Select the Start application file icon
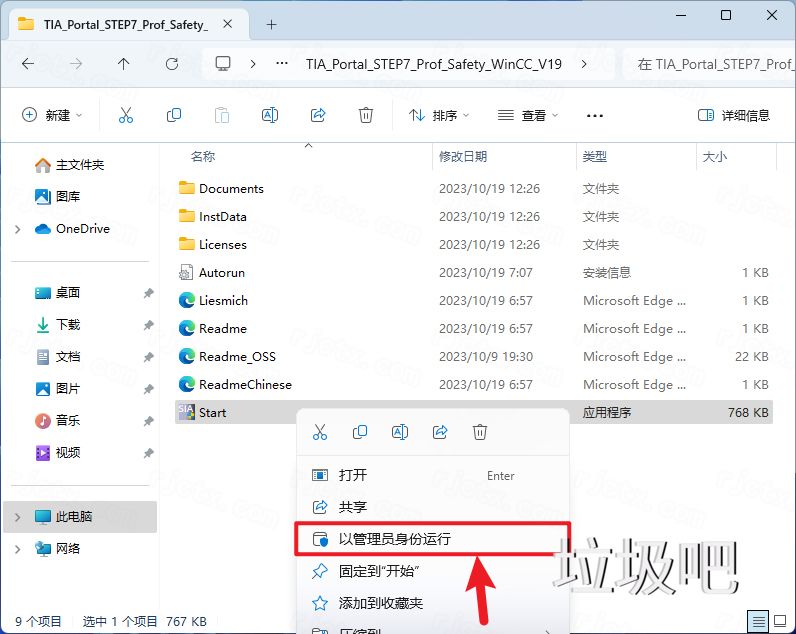Image resolution: width=796 pixels, height=634 pixels. (186, 412)
